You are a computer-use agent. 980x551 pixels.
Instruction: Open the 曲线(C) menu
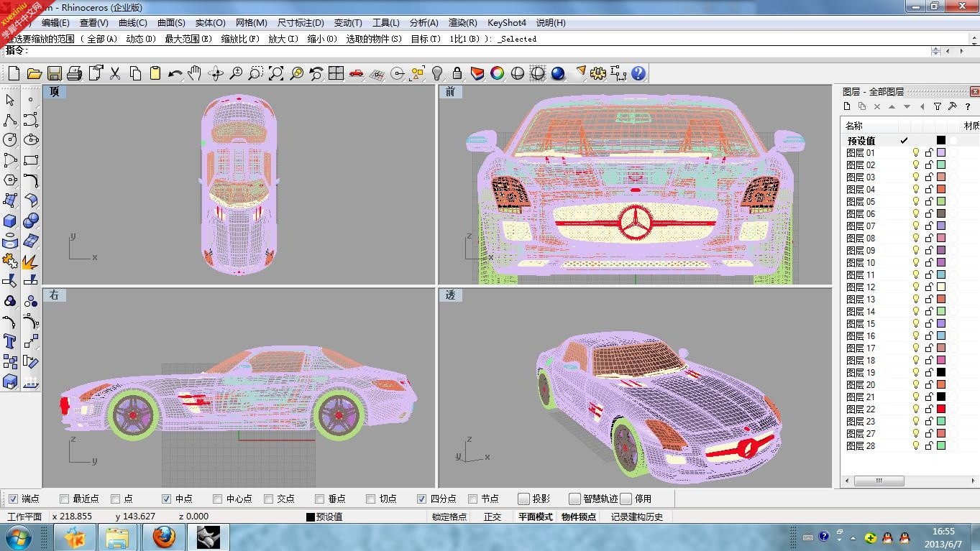tap(133, 23)
